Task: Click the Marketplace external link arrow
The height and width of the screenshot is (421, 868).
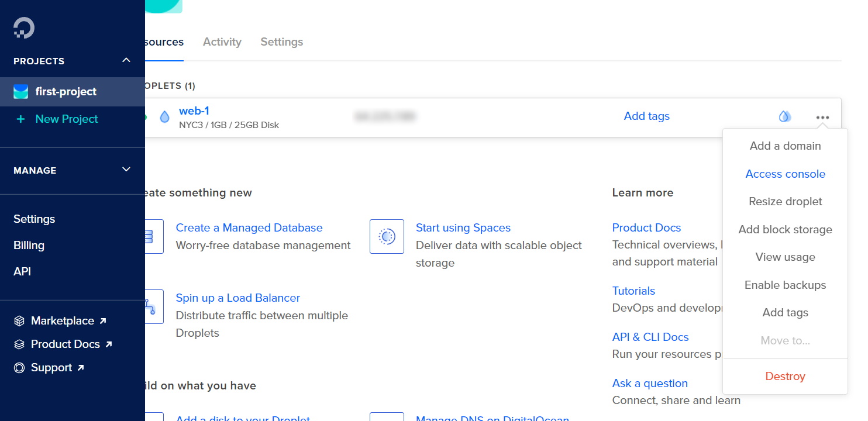Action: pyautogui.click(x=103, y=321)
